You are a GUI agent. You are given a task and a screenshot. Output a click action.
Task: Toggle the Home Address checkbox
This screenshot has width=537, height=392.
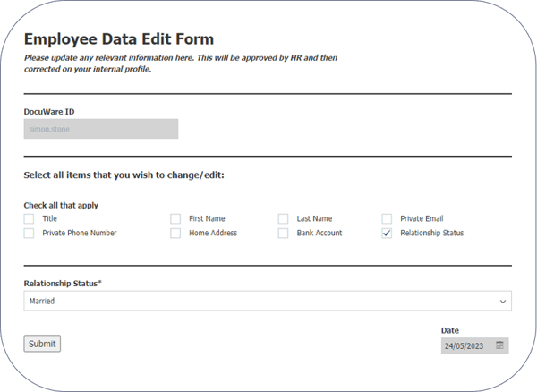(x=175, y=233)
